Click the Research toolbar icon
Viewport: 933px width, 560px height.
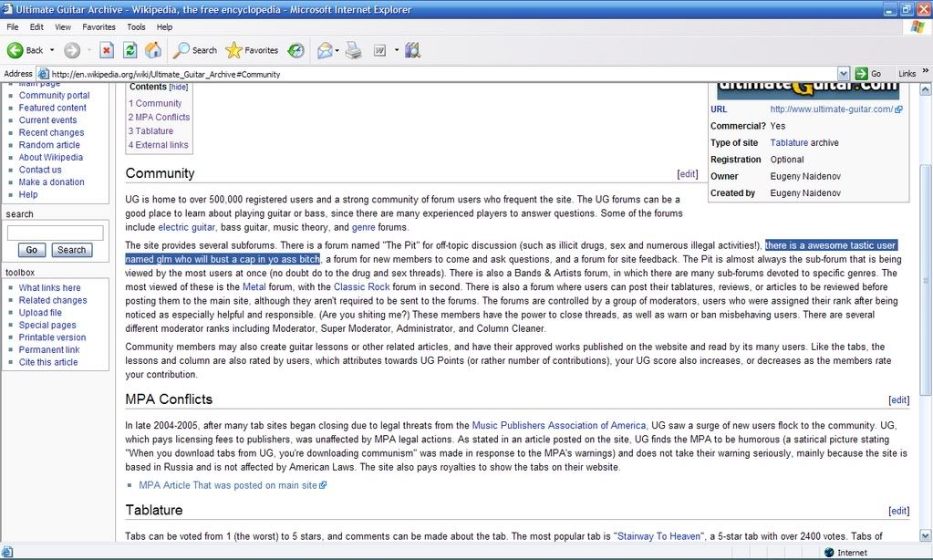412,50
